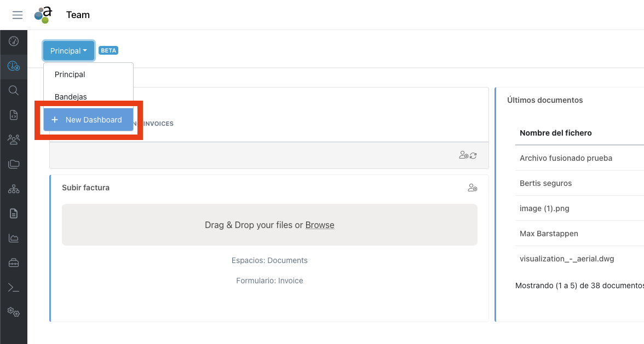
Task: Expand the Principal dashboard dropdown
Action: tap(68, 51)
